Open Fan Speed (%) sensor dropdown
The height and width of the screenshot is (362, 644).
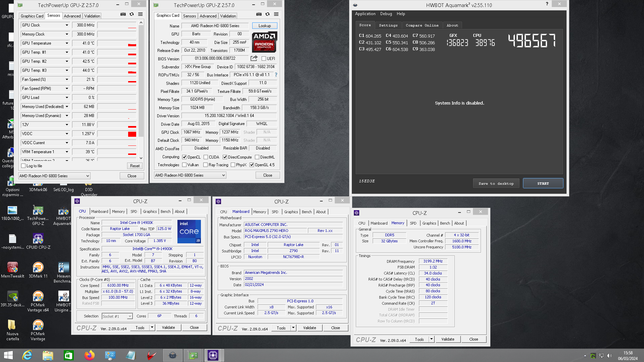67,79
